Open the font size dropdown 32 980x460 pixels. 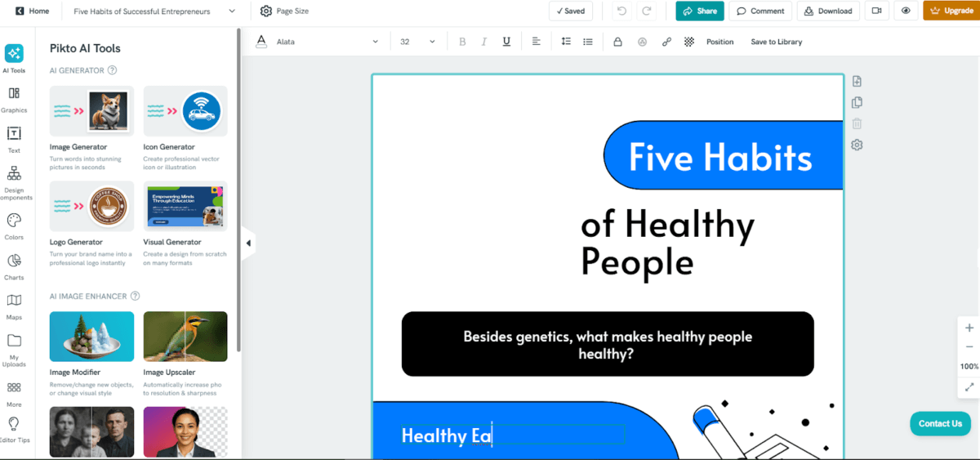[x=420, y=42]
